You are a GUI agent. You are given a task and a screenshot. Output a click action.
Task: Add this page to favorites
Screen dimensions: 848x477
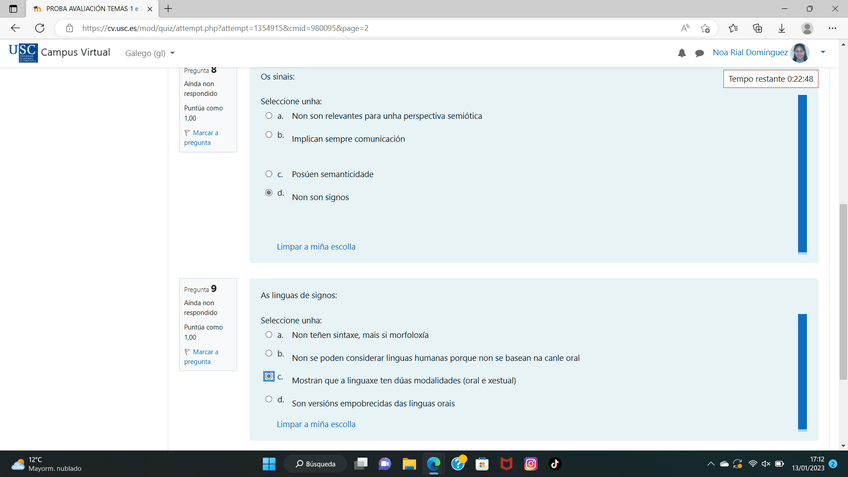(706, 28)
